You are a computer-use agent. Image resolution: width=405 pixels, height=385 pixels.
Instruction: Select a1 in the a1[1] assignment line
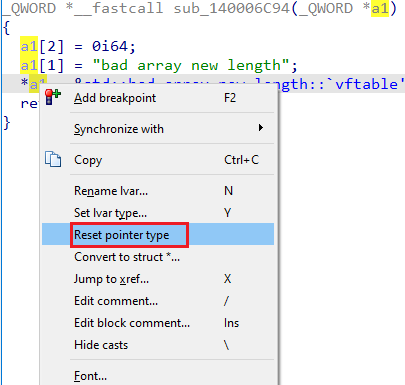(x=29, y=65)
